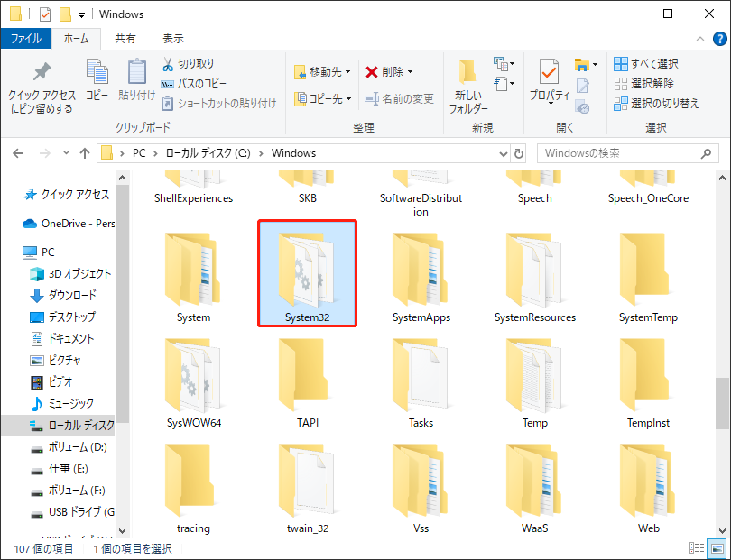This screenshot has width=731, height=560.
Task: Switch to the large icons view
Action: pos(717,548)
